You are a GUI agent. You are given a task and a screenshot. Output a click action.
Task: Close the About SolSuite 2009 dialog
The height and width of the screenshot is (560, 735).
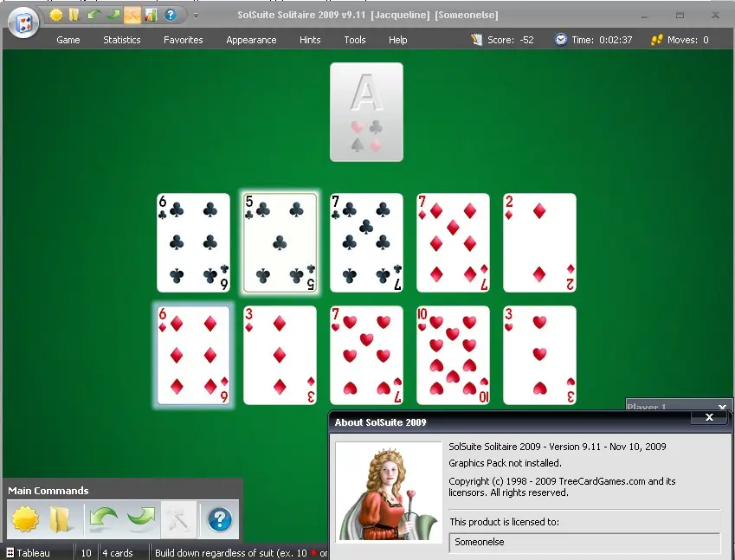tap(709, 417)
